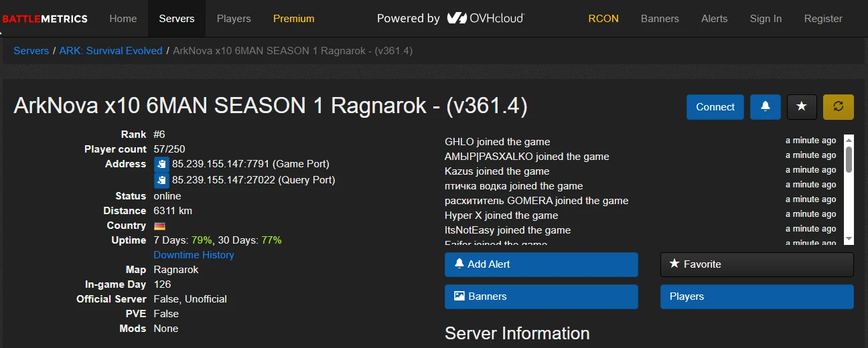Open the Downtime History link
The width and height of the screenshot is (868, 348).
[x=194, y=255]
